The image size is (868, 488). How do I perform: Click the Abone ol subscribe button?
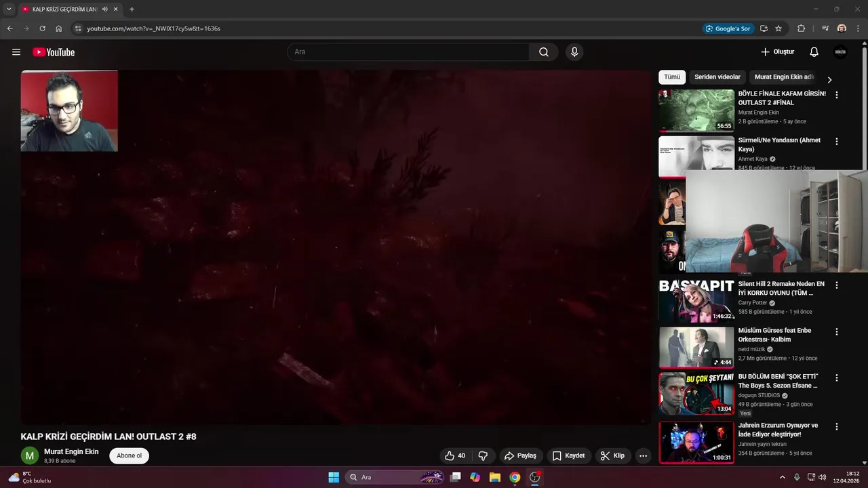129,455
